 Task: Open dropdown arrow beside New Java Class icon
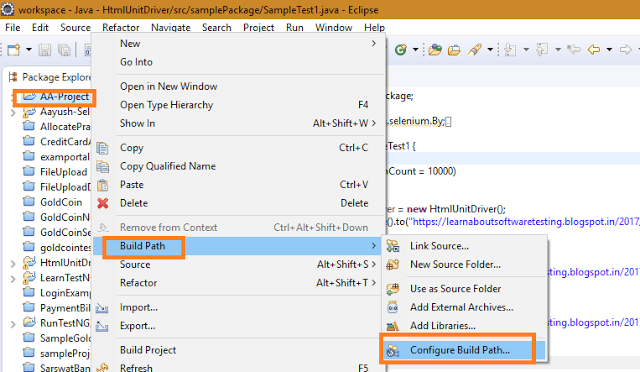pos(416,50)
